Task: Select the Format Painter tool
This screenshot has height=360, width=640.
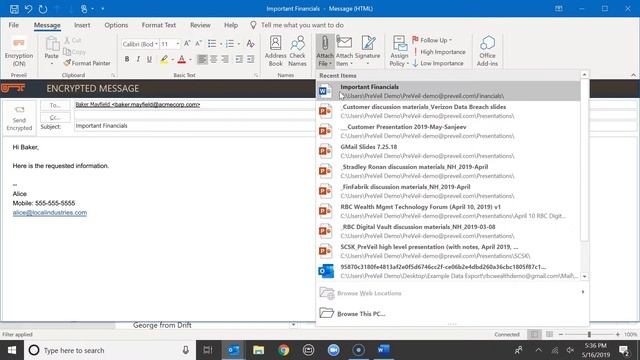Action: (x=87, y=63)
